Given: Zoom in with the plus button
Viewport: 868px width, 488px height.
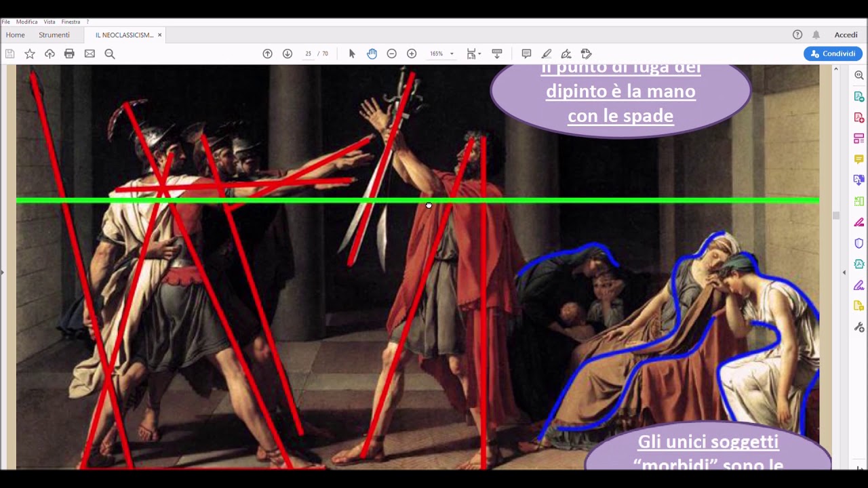Looking at the screenshot, I should (x=412, y=54).
